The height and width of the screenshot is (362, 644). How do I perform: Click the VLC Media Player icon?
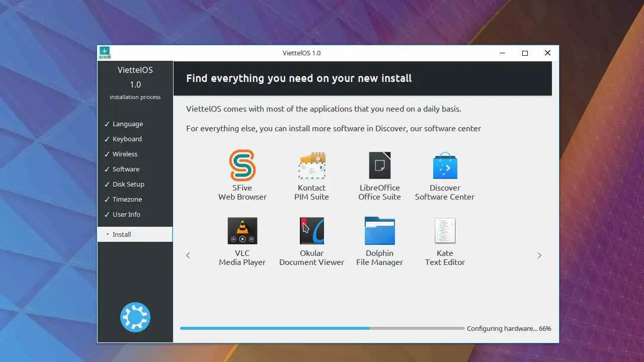point(243,231)
